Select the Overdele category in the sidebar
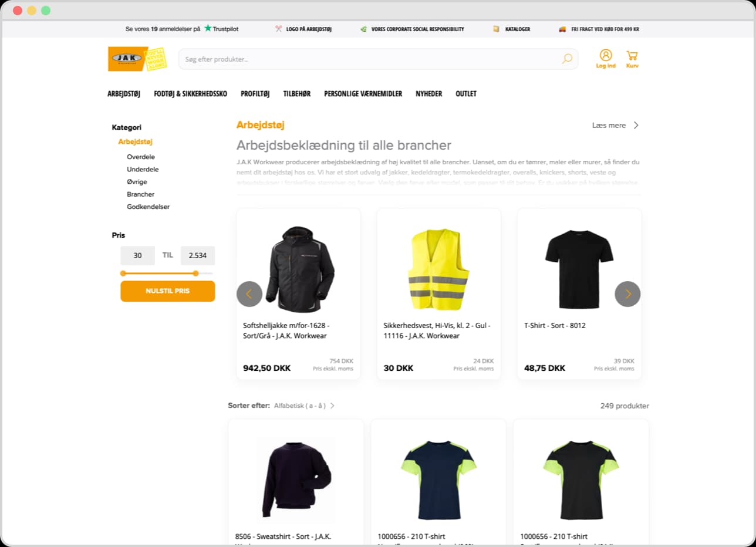Screen dimensions: 756x547 (140, 157)
